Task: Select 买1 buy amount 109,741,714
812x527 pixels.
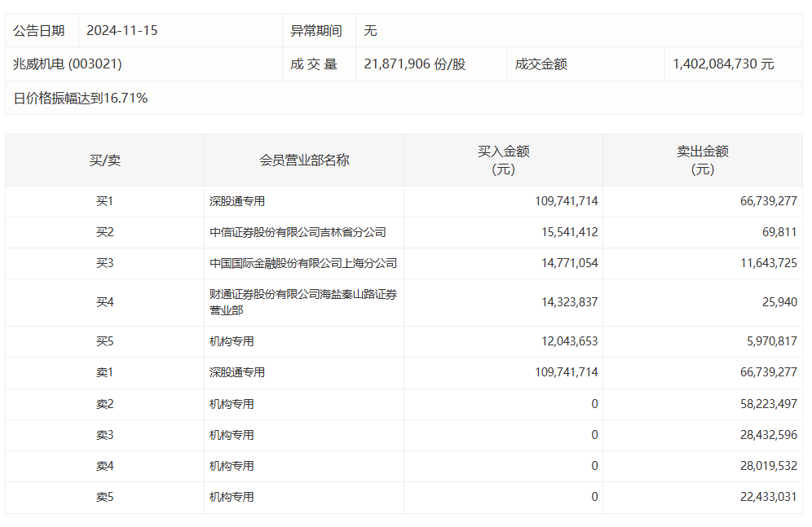Action: [567, 201]
